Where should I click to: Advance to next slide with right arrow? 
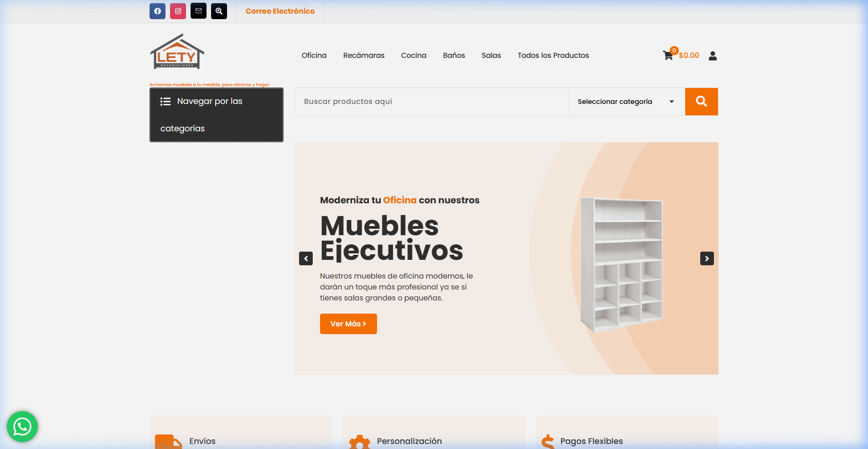707,258
